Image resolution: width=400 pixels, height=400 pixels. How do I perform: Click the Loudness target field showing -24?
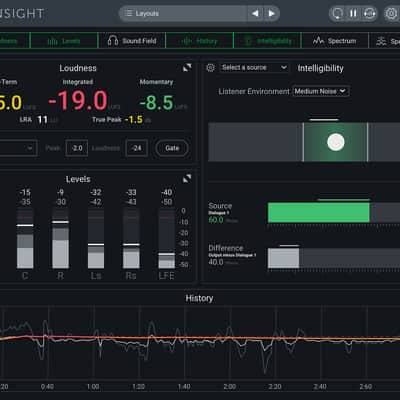[137, 148]
